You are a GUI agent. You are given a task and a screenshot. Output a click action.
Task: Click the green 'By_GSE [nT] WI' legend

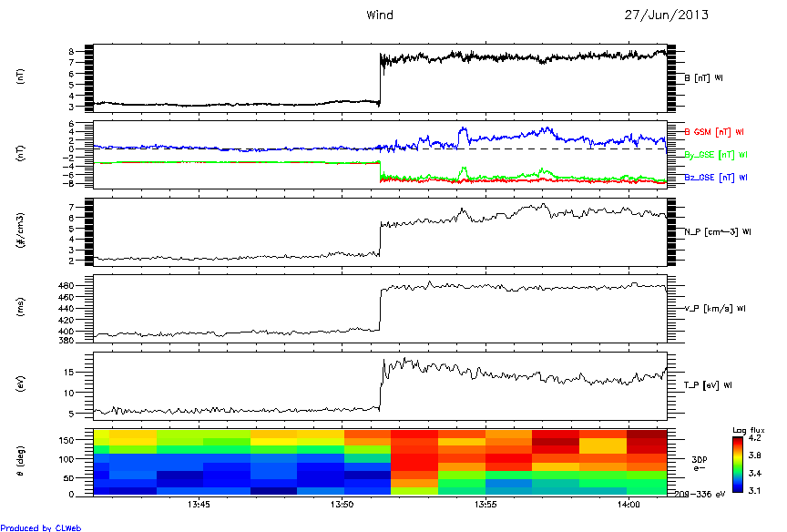coord(716,155)
